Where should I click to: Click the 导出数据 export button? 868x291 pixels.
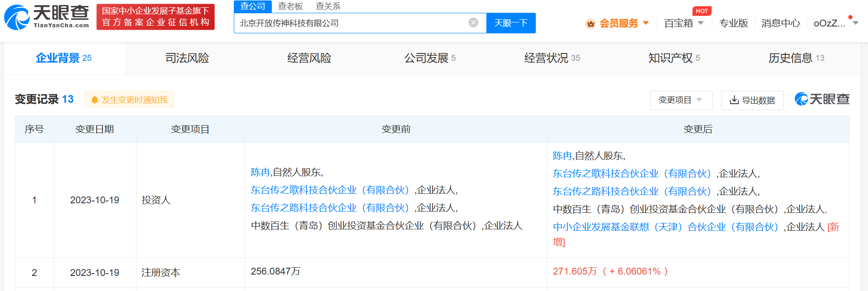[x=752, y=100]
